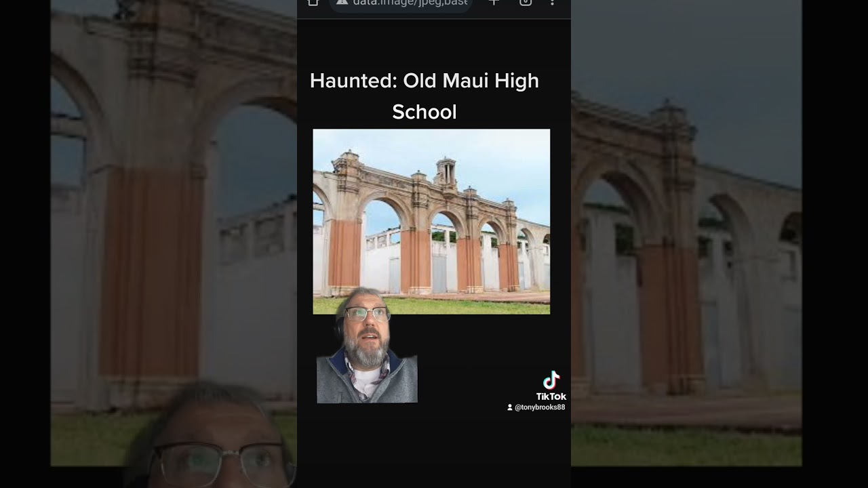
Task: Open the browser three-dot overflow menu
Action: point(552,3)
